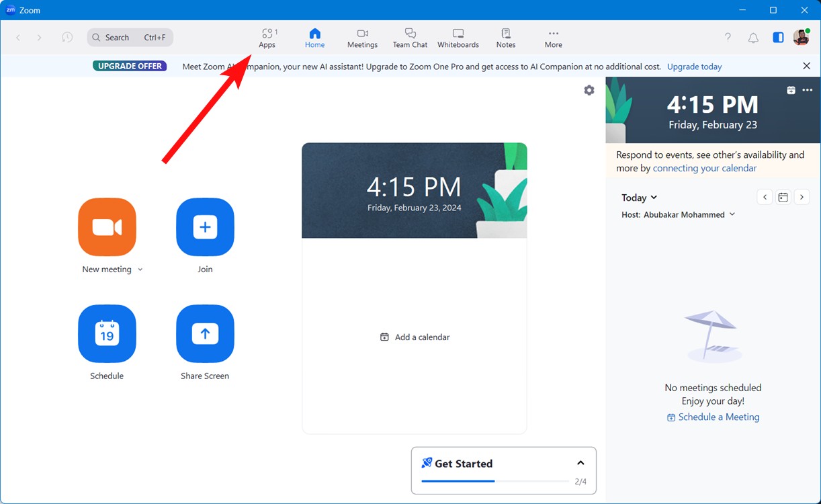Image resolution: width=821 pixels, height=504 pixels.
Task: Open the Schedule meeting window
Action: coord(107,334)
